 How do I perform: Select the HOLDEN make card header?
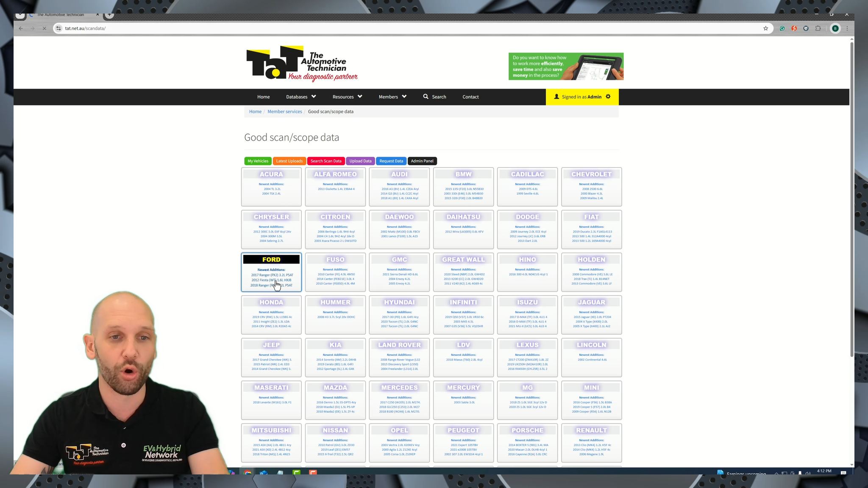click(x=591, y=259)
